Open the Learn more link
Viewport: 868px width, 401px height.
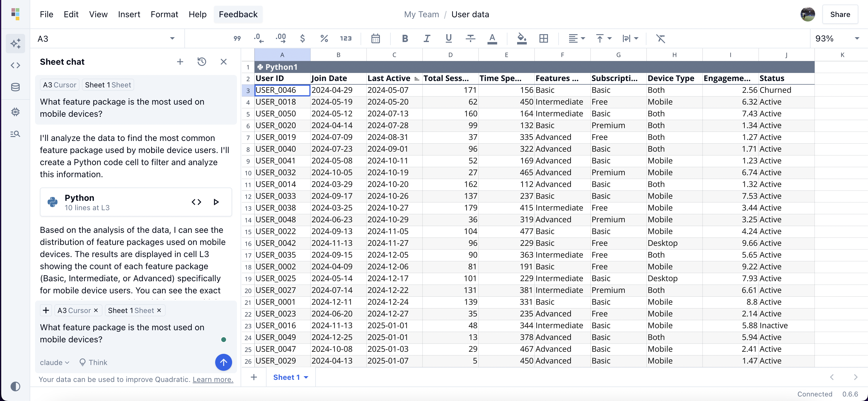213,380
